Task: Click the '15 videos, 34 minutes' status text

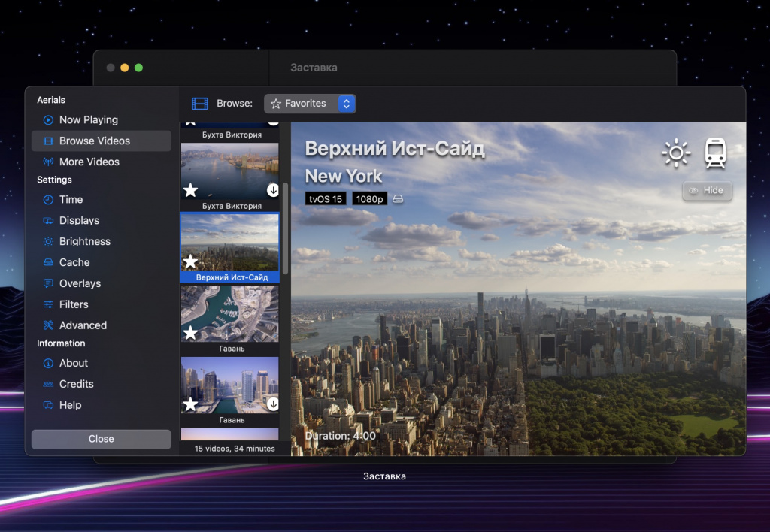Action: pos(235,449)
